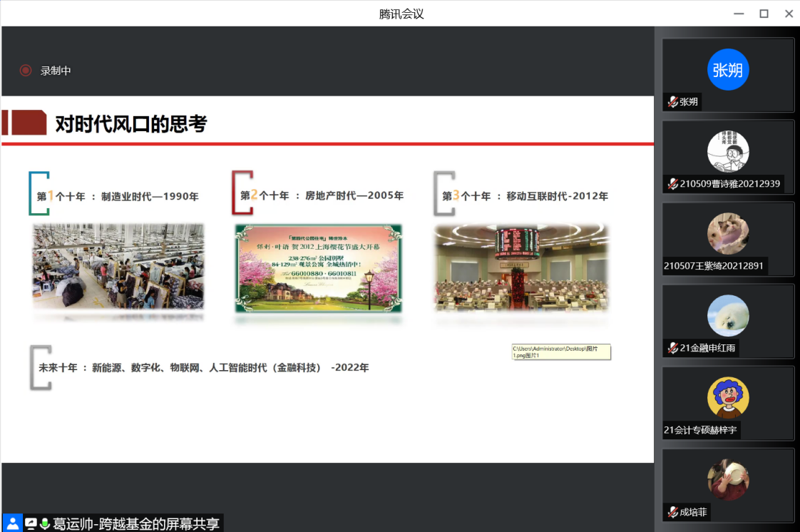Click the green microphone icon of 葛运帅
The height and width of the screenshot is (532, 800).
point(45,523)
